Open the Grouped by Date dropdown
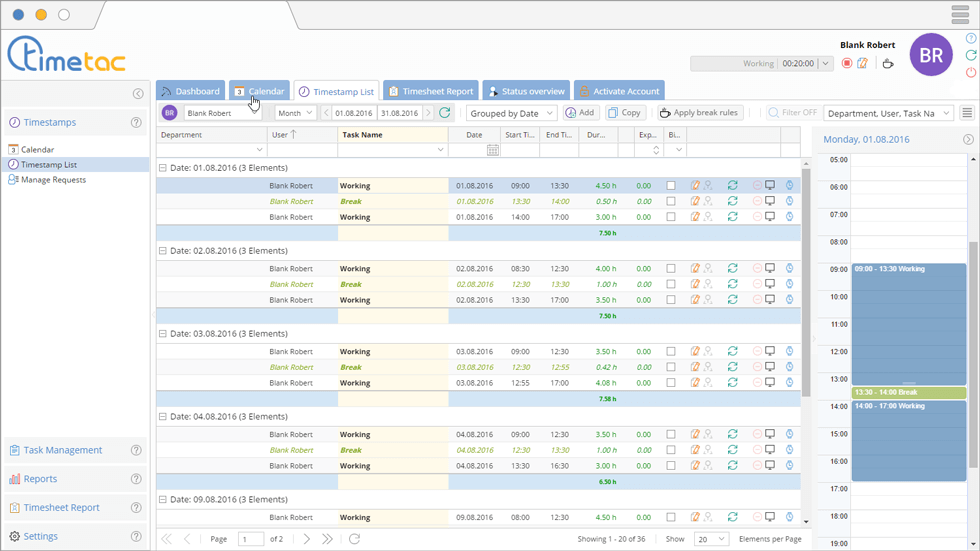This screenshot has height=551, width=980. tap(512, 113)
